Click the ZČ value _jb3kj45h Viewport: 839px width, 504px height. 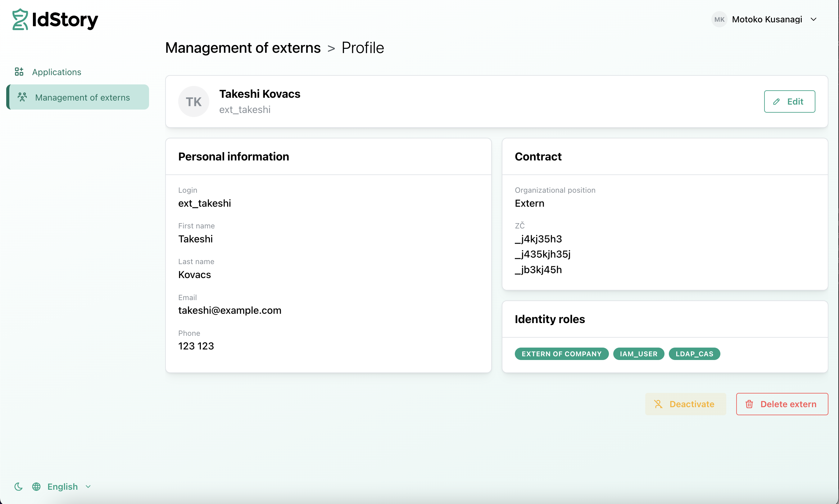pos(538,270)
